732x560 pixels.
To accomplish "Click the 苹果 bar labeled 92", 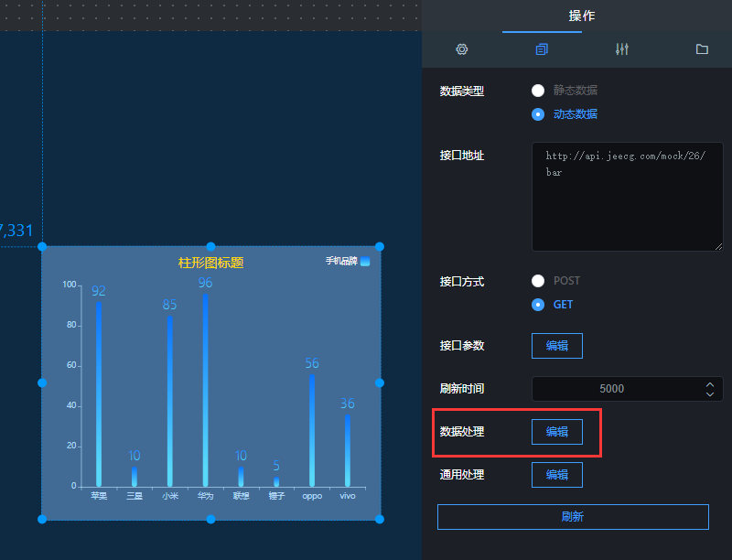I will point(99,394).
